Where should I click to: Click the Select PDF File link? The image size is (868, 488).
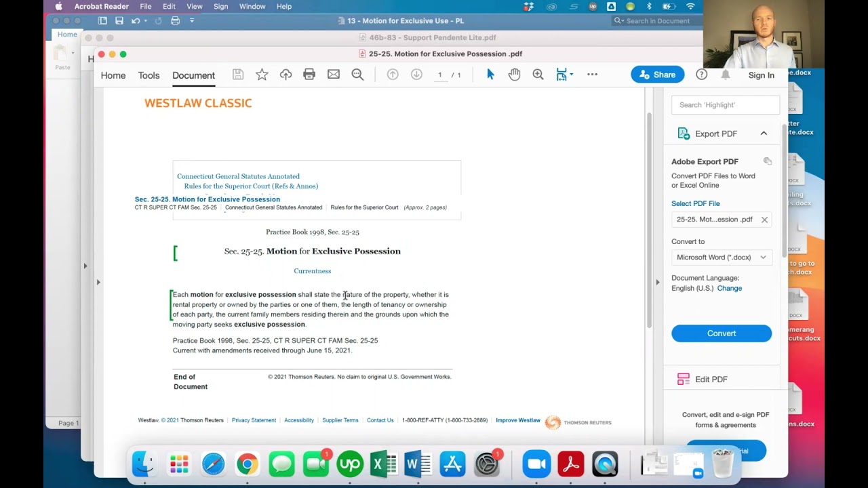click(696, 203)
